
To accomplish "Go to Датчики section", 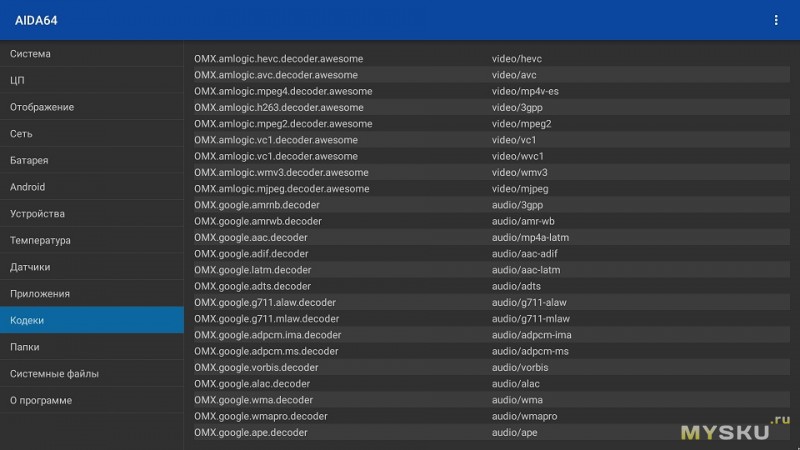I will [x=92, y=267].
